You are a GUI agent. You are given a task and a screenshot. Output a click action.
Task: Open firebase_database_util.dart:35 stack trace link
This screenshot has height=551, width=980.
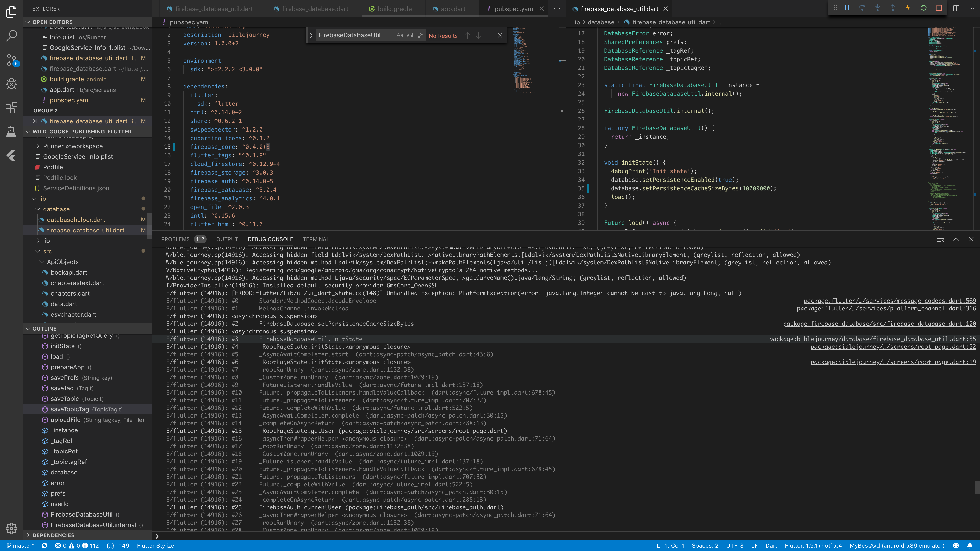pyautogui.click(x=872, y=339)
